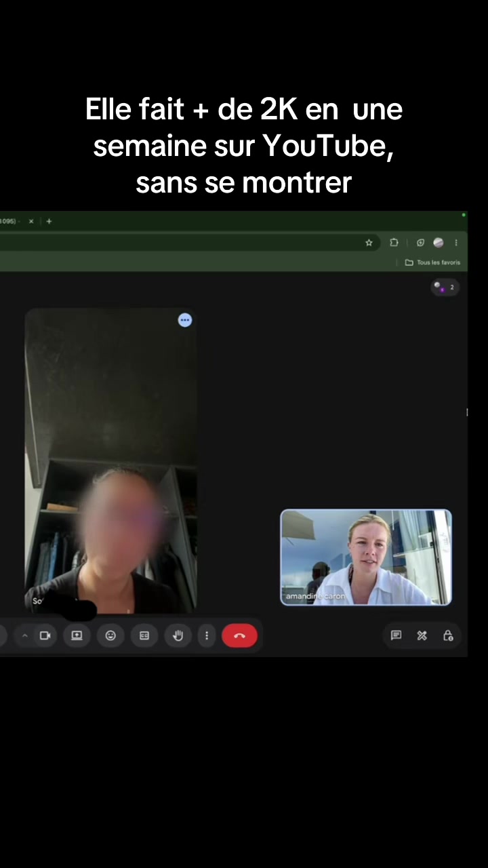Open Tous les favoris bookmarks folder

(432, 262)
